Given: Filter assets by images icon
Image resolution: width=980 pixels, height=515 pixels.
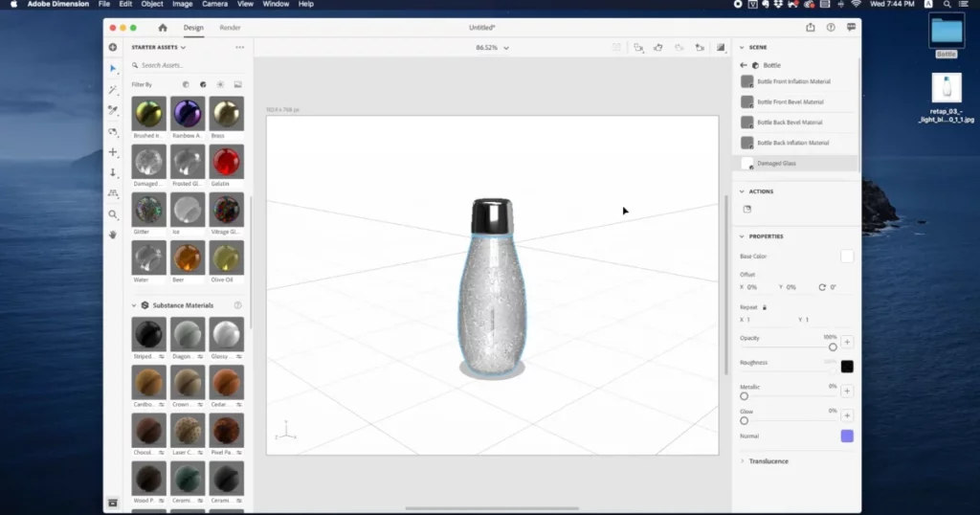Looking at the screenshot, I should click(238, 84).
